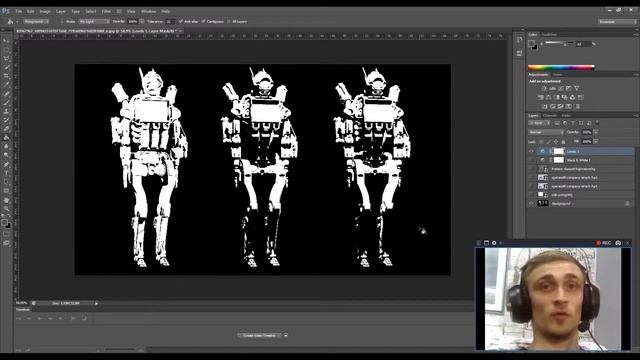Toggle the Contiguous checkbox

tap(203, 21)
